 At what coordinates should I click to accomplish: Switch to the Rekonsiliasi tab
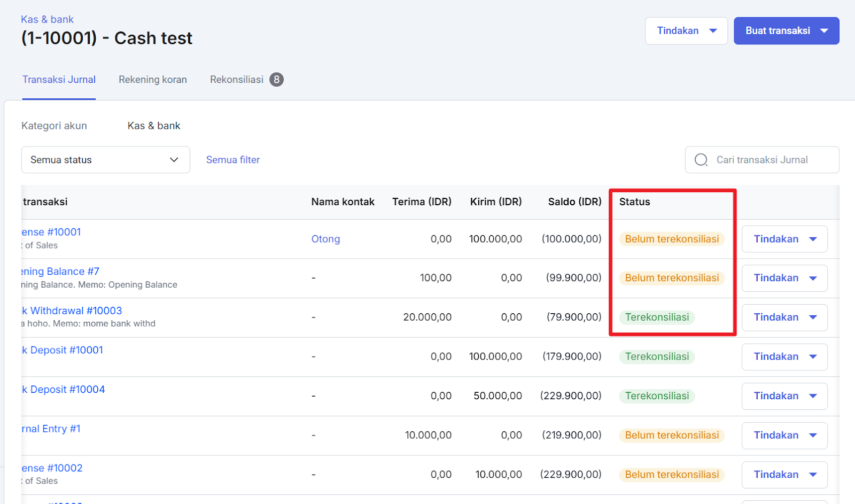(237, 80)
